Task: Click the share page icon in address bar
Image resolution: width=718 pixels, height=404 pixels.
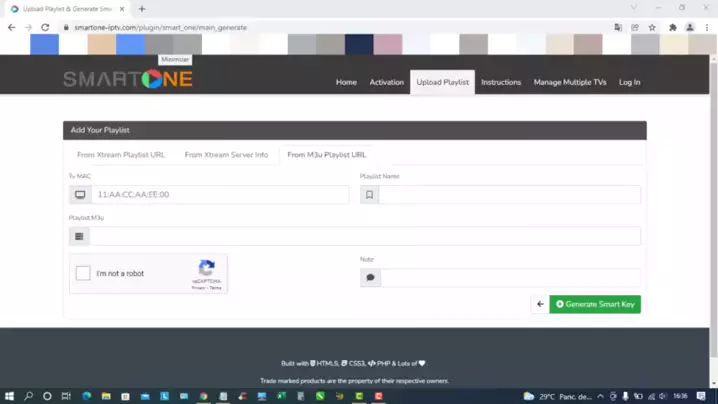Action: [635, 27]
